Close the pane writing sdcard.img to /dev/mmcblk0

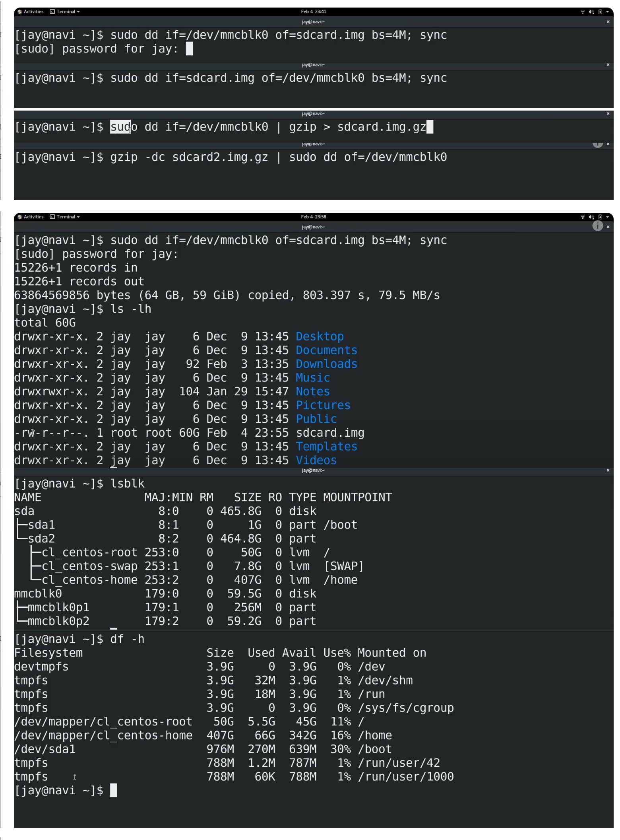pos(608,65)
